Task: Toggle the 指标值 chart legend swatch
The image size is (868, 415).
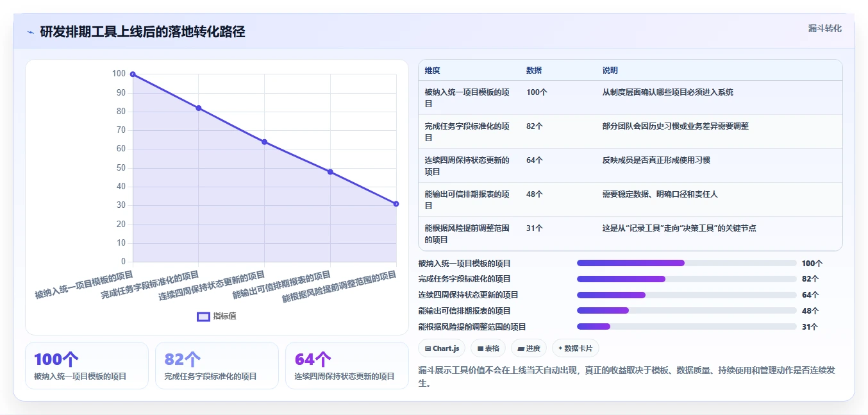Action: coord(203,316)
